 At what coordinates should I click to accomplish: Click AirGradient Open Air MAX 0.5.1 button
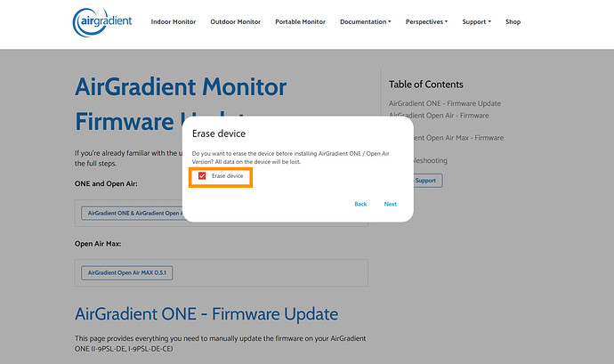click(x=127, y=272)
